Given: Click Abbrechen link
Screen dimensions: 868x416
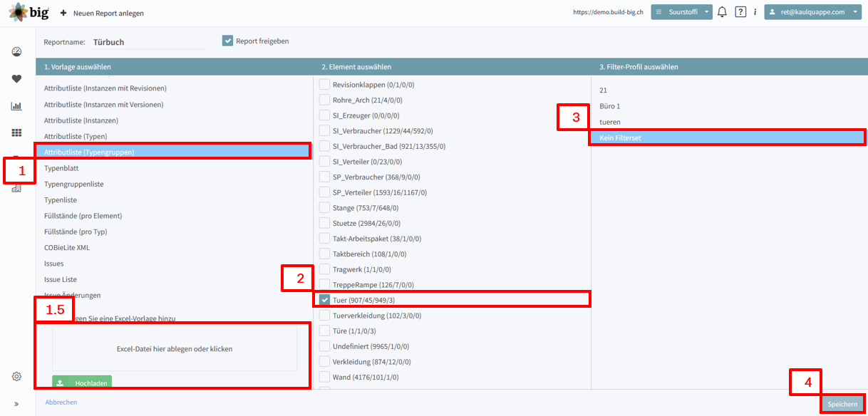Looking at the screenshot, I should 61,402.
